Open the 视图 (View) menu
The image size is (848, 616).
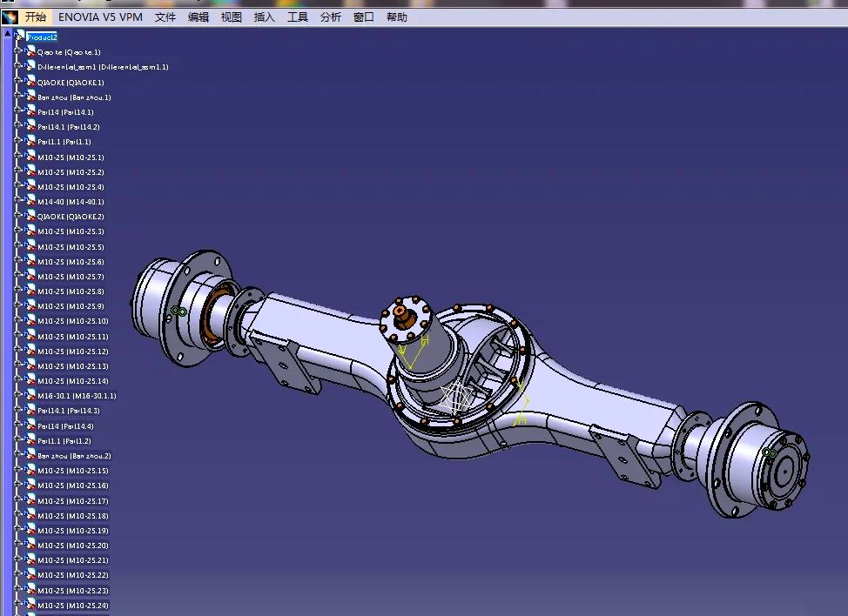(x=231, y=17)
